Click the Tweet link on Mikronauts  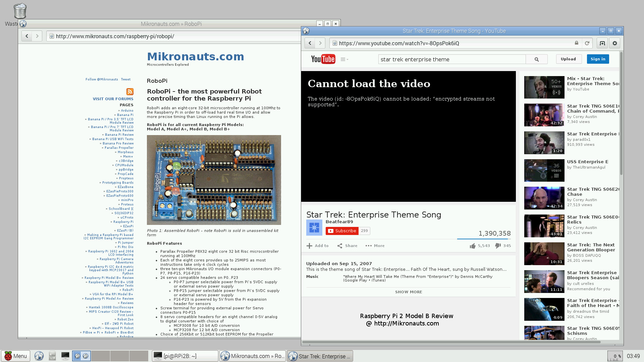tap(126, 79)
